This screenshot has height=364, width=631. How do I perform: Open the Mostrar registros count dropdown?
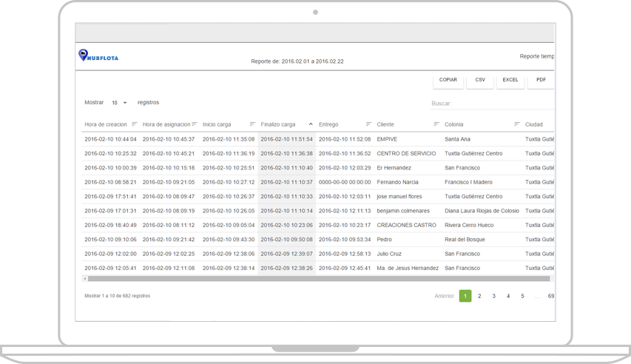point(119,103)
